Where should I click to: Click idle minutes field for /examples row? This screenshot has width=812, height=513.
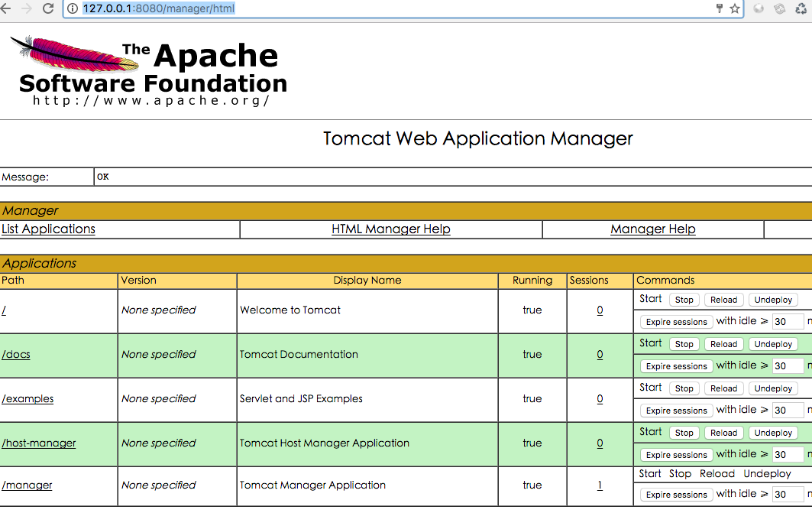click(x=788, y=411)
